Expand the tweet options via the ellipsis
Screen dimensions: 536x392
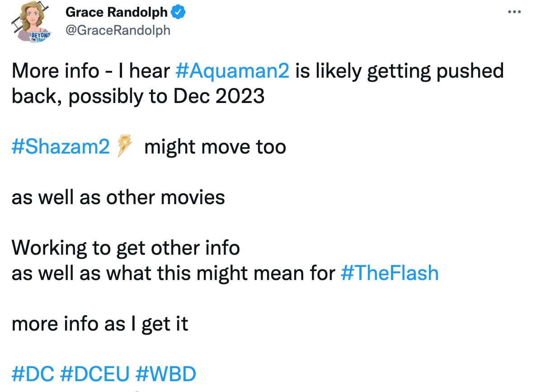tap(515, 12)
